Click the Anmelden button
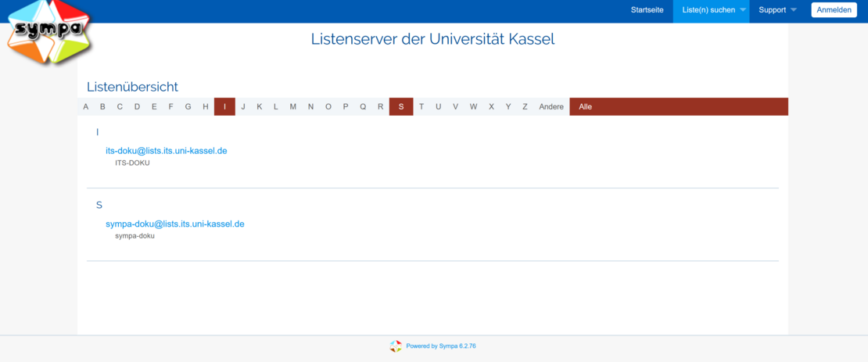 click(x=834, y=10)
